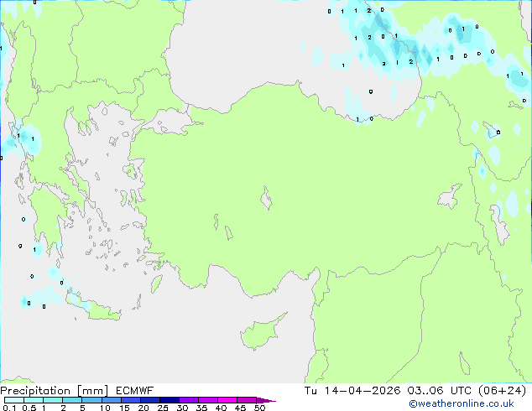
Task: Click the '30' legend scale label
Action: 182,408
